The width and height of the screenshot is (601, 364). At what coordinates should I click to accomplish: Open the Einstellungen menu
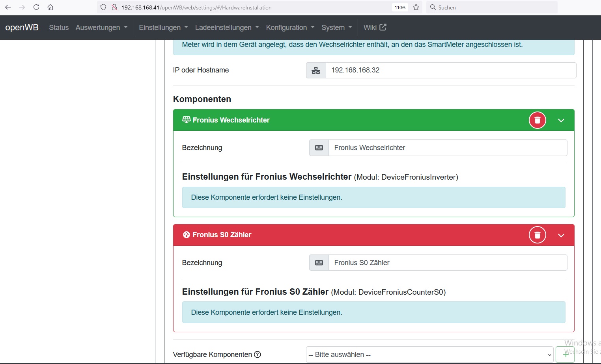163,27
